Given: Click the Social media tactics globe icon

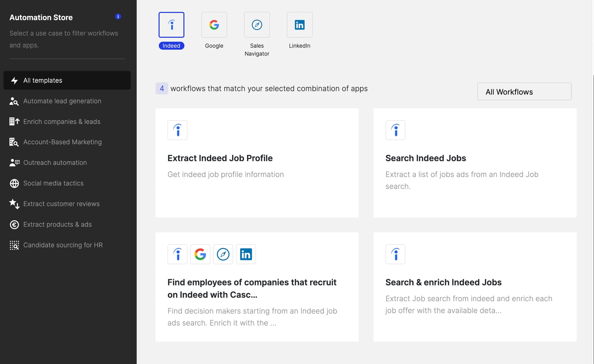Looking at the screenshot, I should tap(14, 183).
